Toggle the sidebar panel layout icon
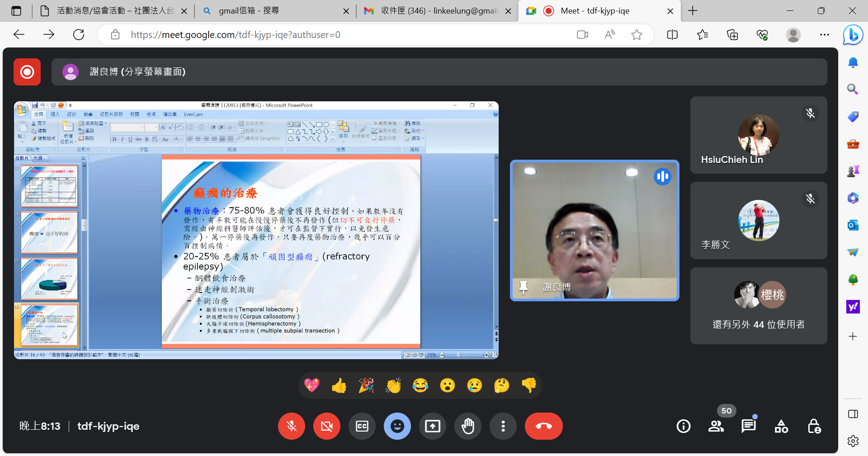Image resolution: width=868 pixels, height=456 pixels. pyautogui.click(x=853, y=414)
